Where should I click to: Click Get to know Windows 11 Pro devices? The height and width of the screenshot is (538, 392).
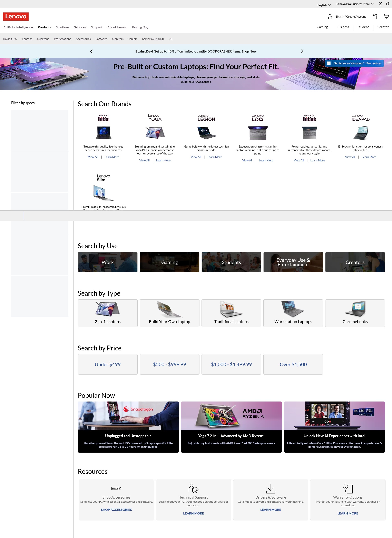[x=354, y=63]
